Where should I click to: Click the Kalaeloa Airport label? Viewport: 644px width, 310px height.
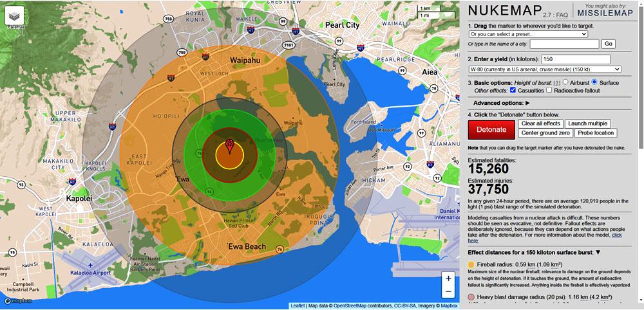(x=90, y=273)
